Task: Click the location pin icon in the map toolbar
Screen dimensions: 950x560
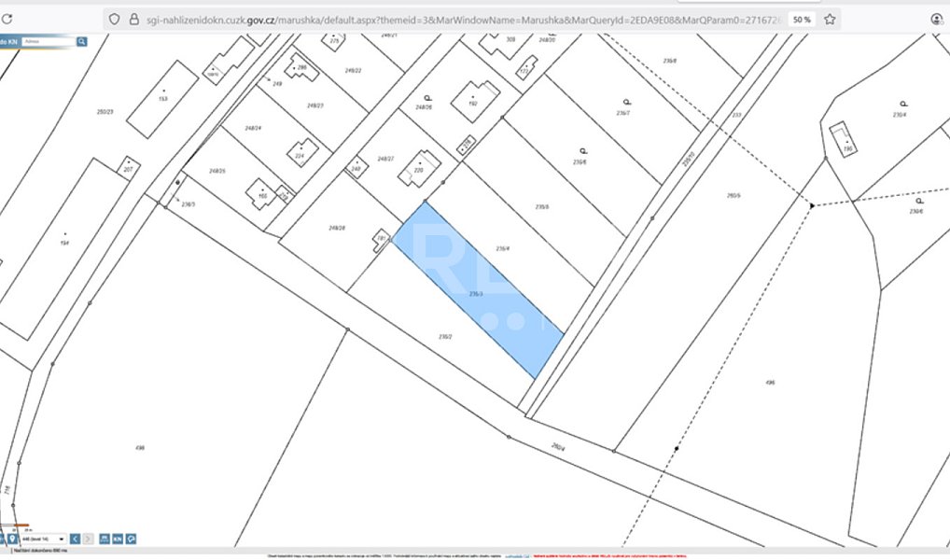Action: coord(11,539)
